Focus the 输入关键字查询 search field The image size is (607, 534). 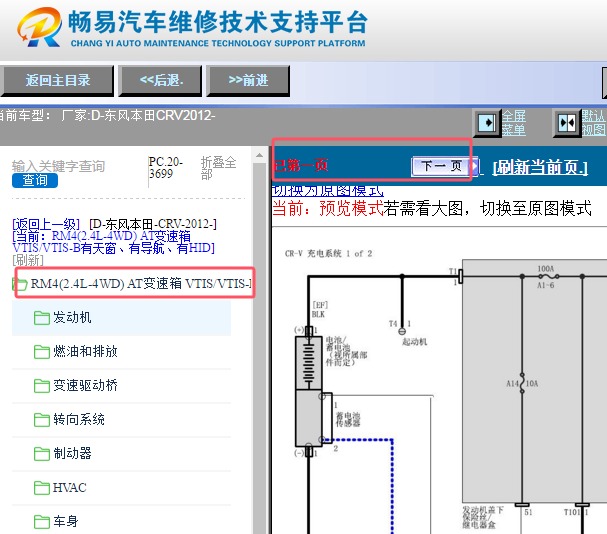(x=58, y=166)
